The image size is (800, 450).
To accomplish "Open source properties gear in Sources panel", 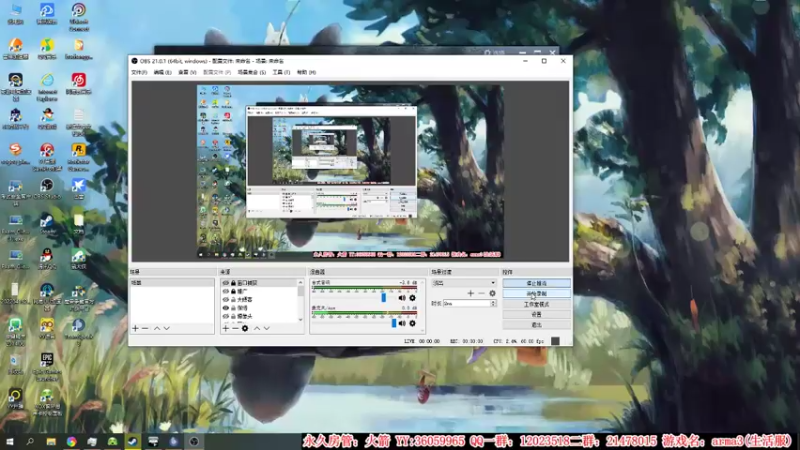I will 245,328.
